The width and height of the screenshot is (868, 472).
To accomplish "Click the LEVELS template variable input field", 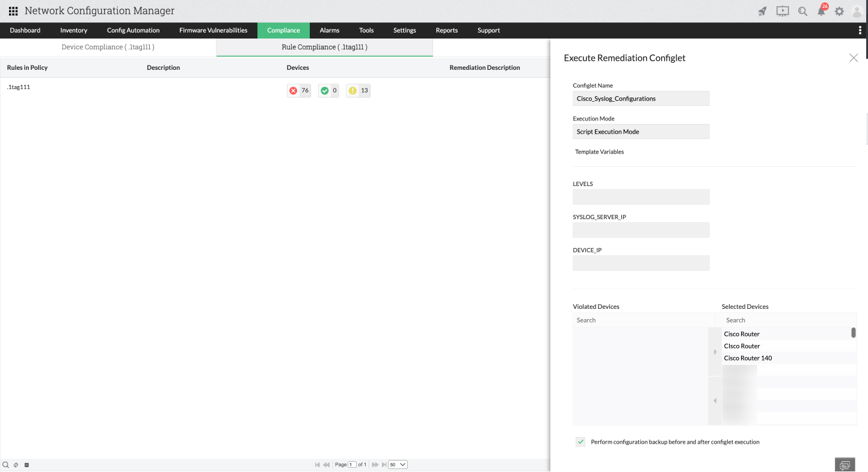I will click(x=641, y=197).
